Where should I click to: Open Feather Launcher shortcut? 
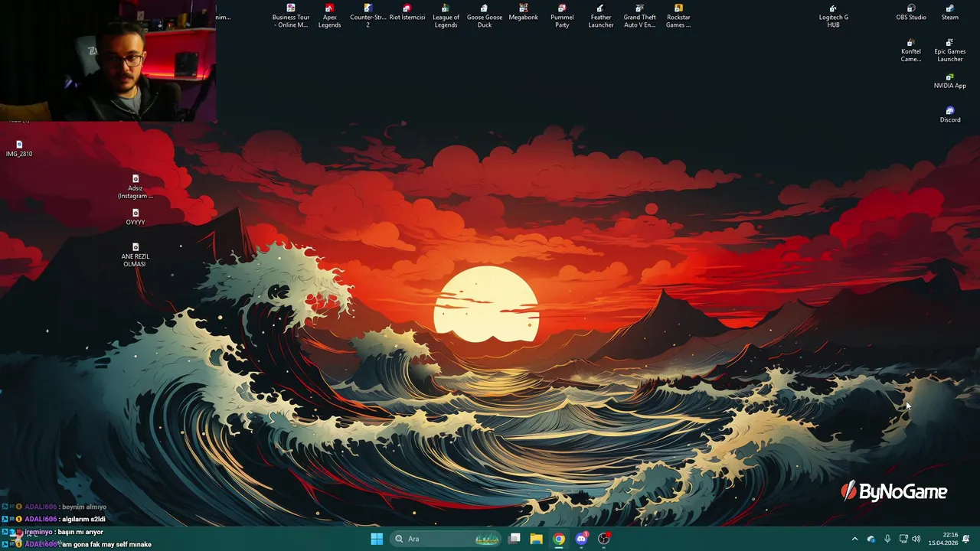(601, 16)
